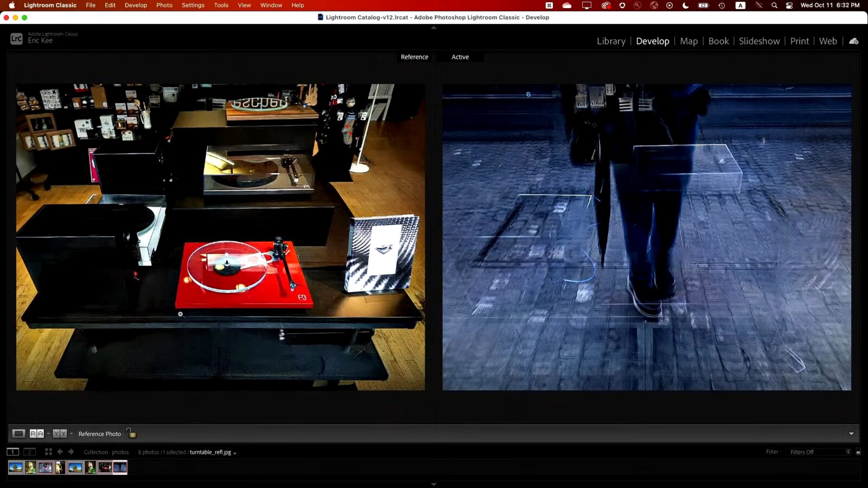868x488 pixels.
Task: Click the Lrc identity plate logo
Action: tap(16, 38)
